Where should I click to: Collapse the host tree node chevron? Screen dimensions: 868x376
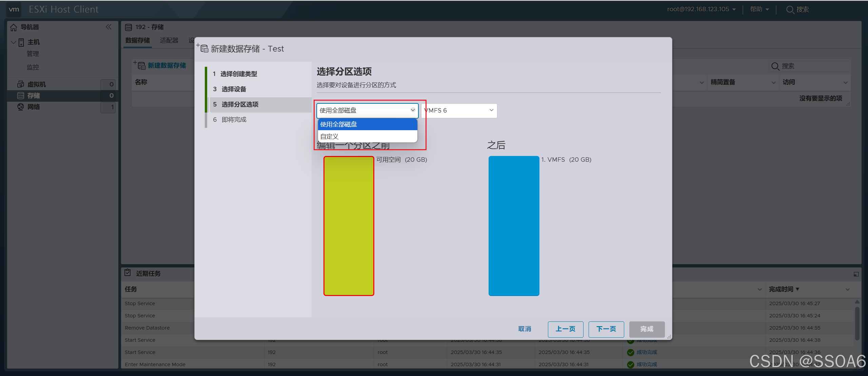(14, 42)
